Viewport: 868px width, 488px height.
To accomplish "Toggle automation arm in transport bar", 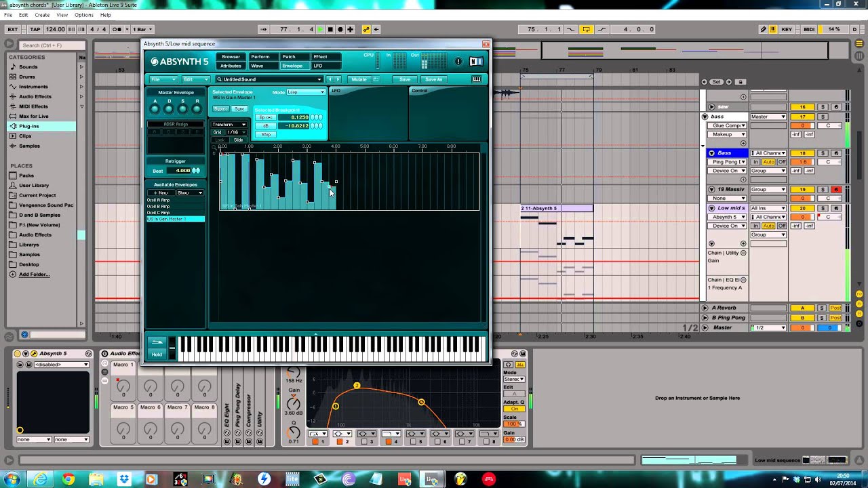I will 366,29.
